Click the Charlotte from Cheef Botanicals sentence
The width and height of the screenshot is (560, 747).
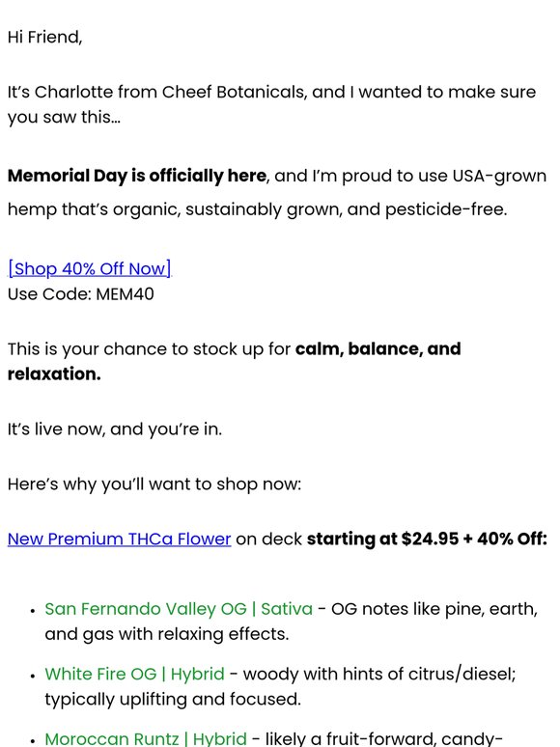point(271,104)
